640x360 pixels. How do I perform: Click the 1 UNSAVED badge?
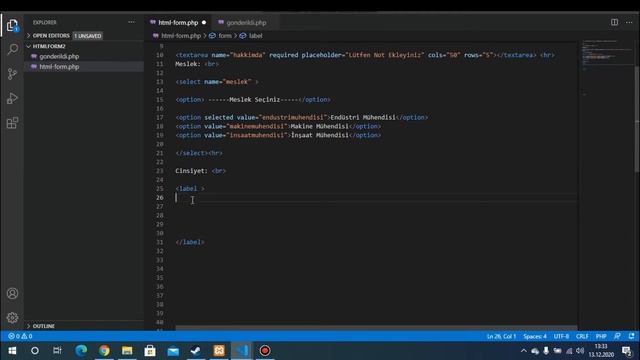[88, 36]
